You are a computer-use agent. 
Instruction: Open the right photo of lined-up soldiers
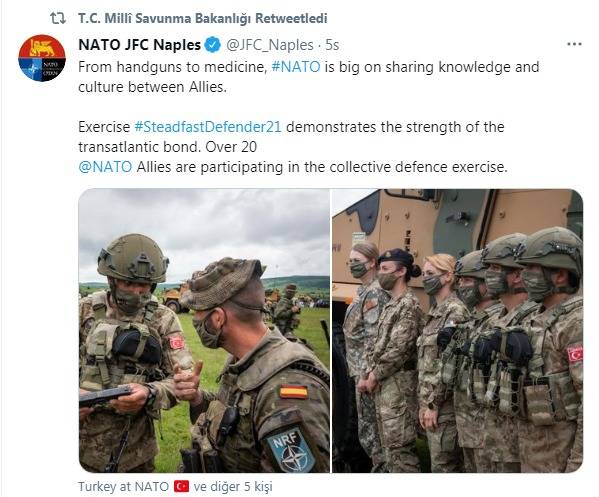tap(457, 330)
